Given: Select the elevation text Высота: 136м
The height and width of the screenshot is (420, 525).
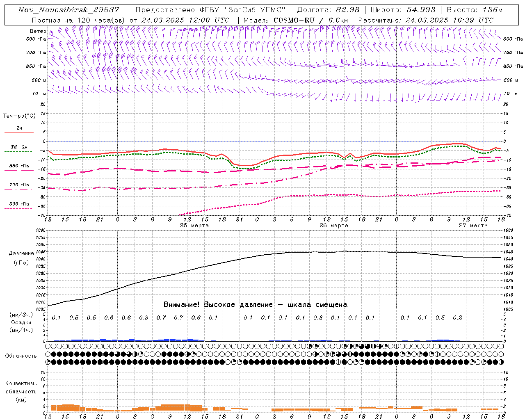Looking at the screenshot, I should pos(475,10).
